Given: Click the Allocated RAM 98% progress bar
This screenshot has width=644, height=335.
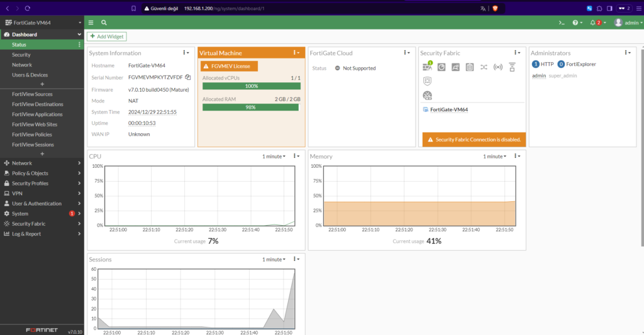Looking at the screenshot, I should pos(252,107).
